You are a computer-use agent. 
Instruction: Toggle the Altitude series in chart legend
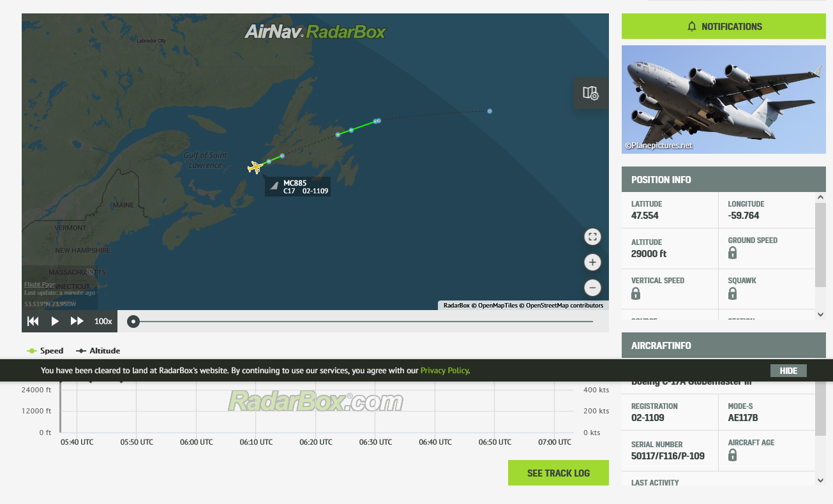click(98, 351)
